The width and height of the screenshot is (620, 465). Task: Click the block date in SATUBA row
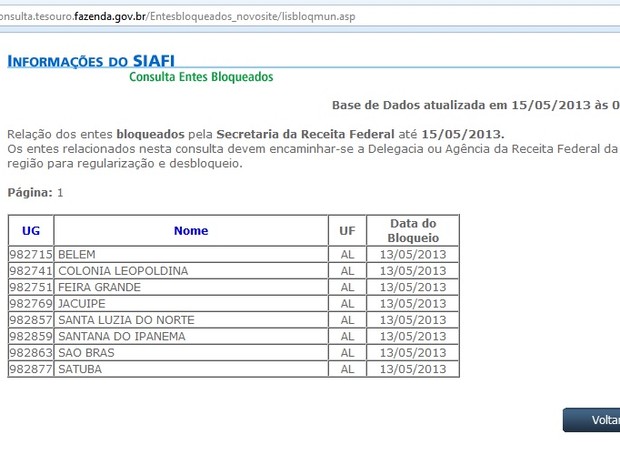click(x=413, y=369)
